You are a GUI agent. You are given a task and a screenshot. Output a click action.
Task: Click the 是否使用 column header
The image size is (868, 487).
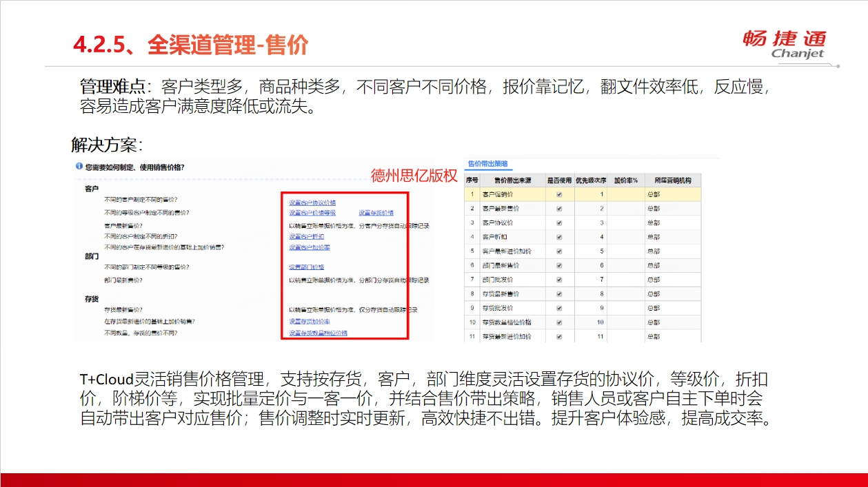tap(559, 180)
